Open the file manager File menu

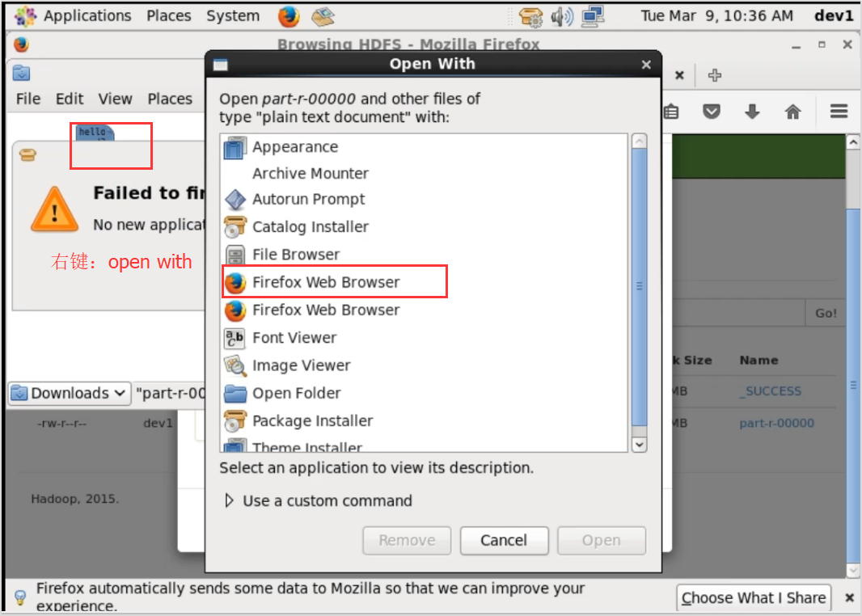28,99
